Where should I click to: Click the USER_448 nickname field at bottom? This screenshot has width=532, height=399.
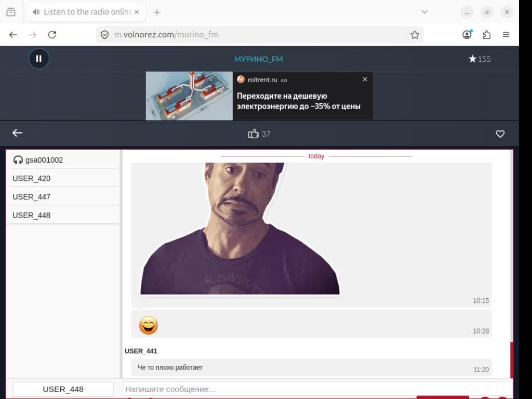(63, 389)
